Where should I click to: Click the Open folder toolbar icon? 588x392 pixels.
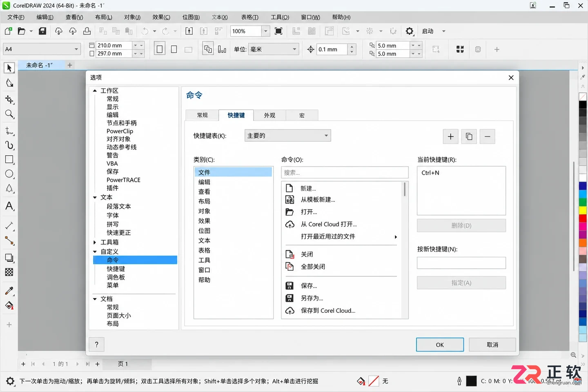(x=22, y=31)
